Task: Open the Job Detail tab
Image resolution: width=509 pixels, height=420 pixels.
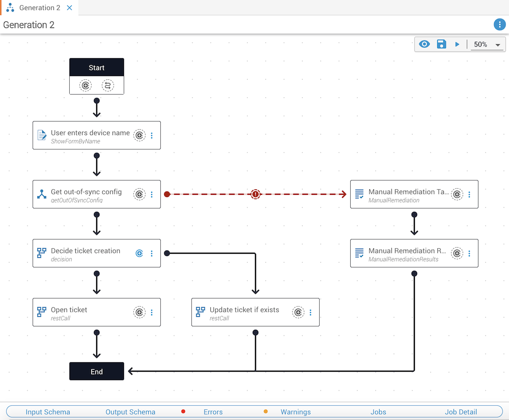Action: click(x=461, y=412)
